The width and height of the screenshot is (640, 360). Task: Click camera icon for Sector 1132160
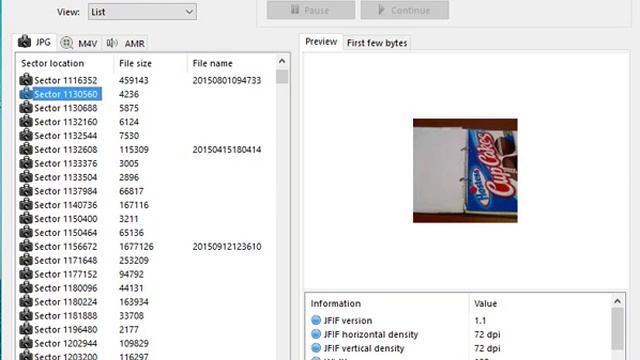tap(26, 121)
